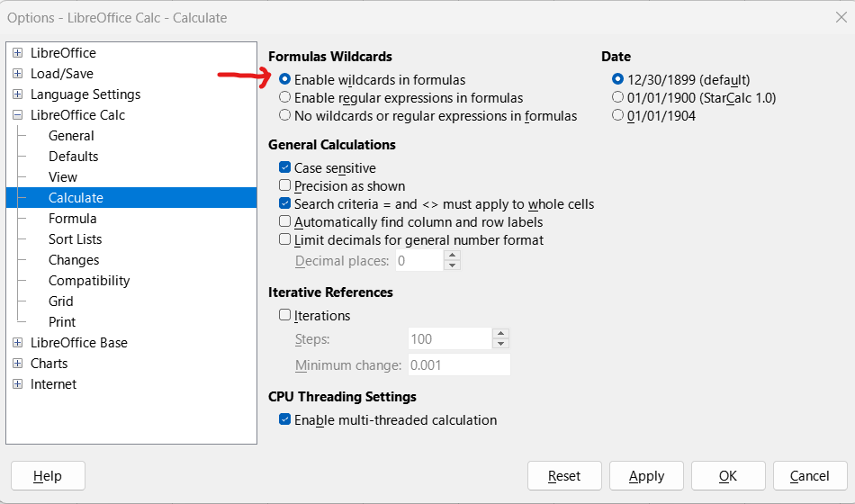Check Limit decimals for general number format
Viewport: 855px width, 504px height.
click(x=284, y=239)
